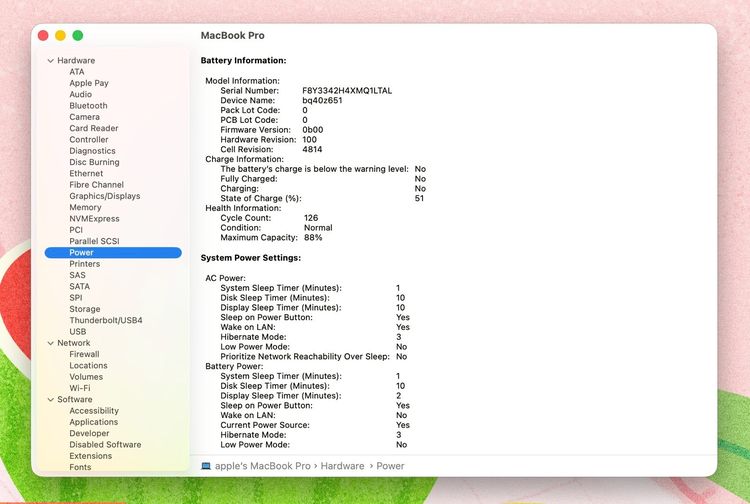Screen dimensions: 750x504
Task: Open the Wi-Fi network entry
Action: pos(79,388)
